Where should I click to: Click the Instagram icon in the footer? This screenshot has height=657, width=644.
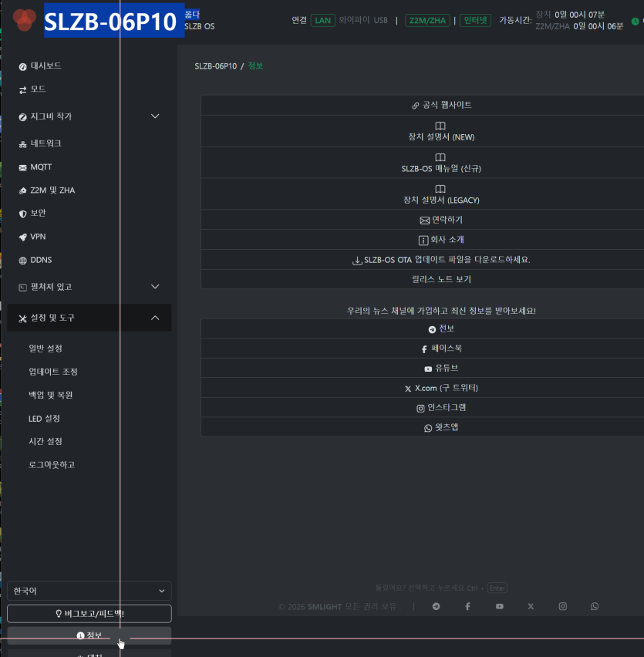coord(563,606)
